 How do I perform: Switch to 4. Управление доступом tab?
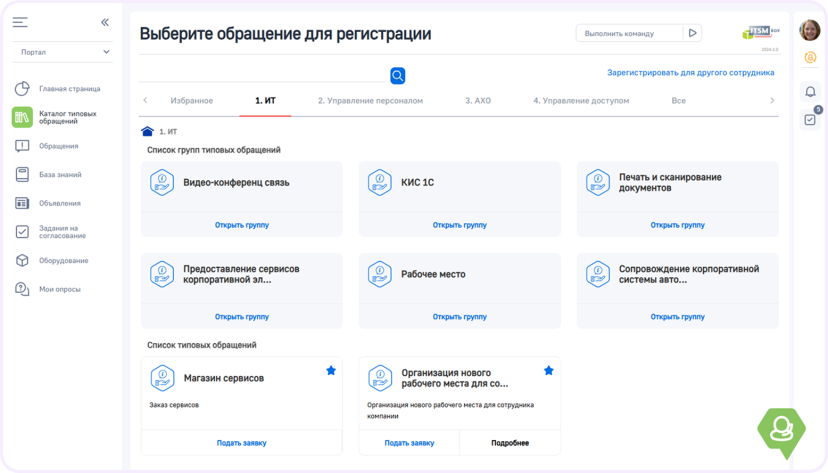pyautogui.click(x=581, y=101)
